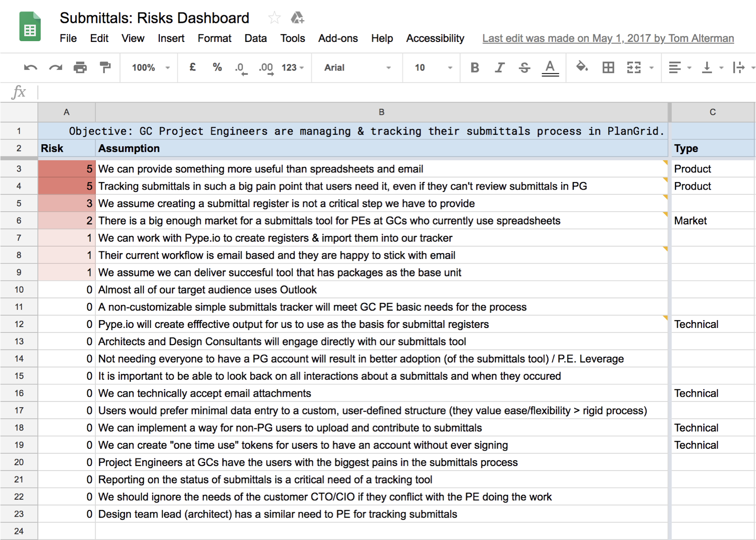Image resolution: width=756 pixels, height=540 pixels.
Task: Apply strikethrough formatting
Action: pos(524,67)
